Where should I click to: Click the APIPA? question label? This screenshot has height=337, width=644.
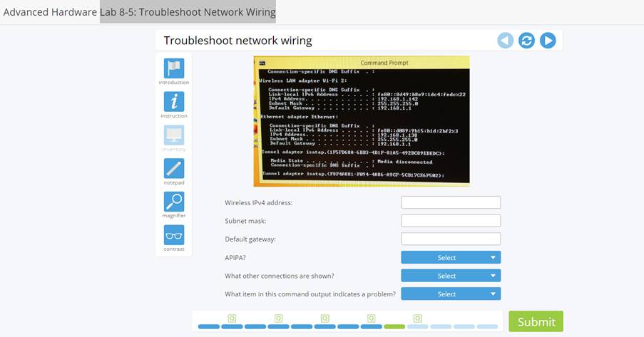coord(235,258)
